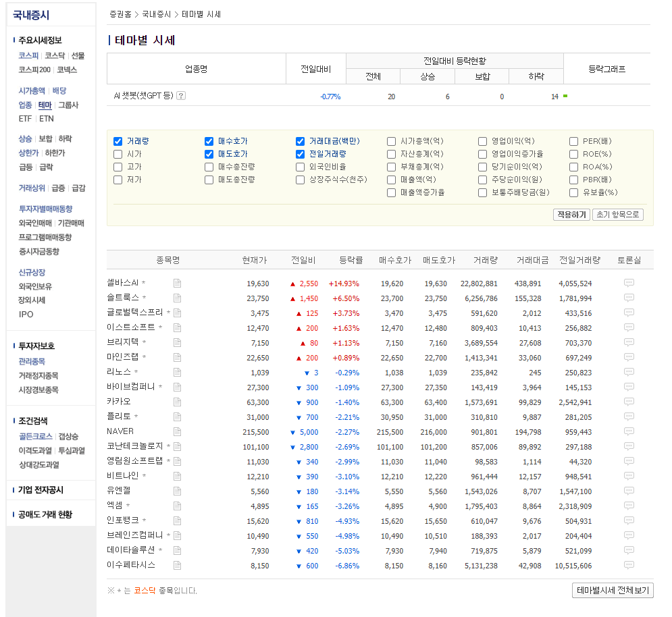
Task: Uncheck the 거래량 checkbox
Action: tap(118, 141)
